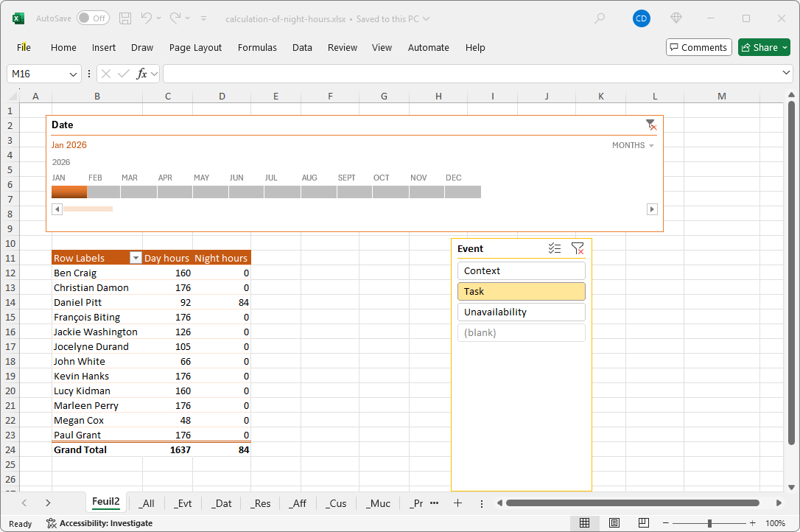Switch to Page Break Preview view
Viewport: 800px width, 532px height.
(643, 523)
